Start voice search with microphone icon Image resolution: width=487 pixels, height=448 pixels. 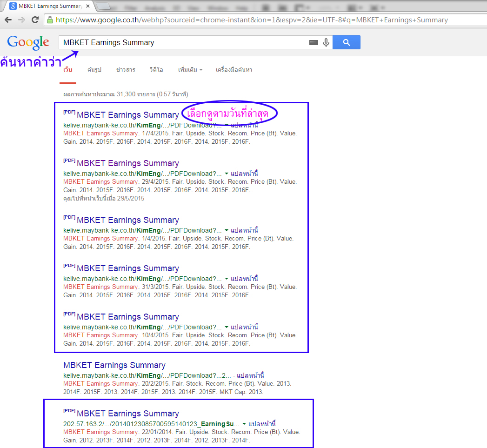click(326, 42)
